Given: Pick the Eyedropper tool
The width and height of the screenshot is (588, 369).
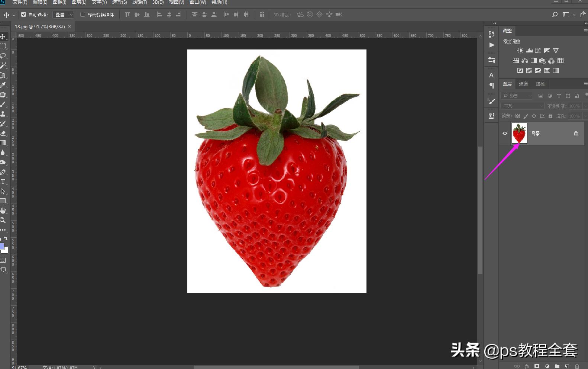Looking at the screenshot, I should click(3, 85).
